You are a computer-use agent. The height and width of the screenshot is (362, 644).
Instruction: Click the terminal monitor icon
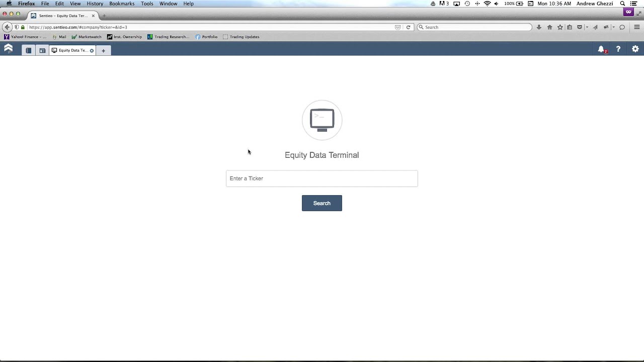coord(322,120)
